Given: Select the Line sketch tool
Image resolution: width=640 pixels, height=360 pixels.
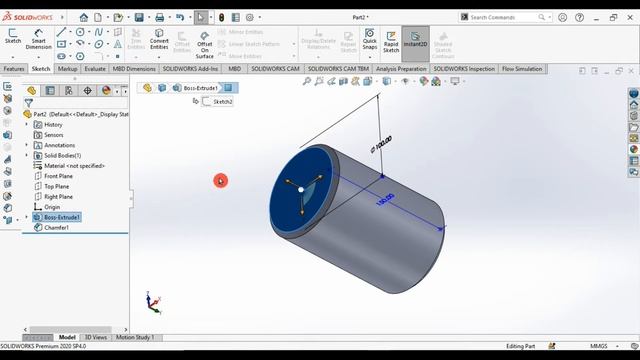Looking at the screenshot, I should point(61,32).
